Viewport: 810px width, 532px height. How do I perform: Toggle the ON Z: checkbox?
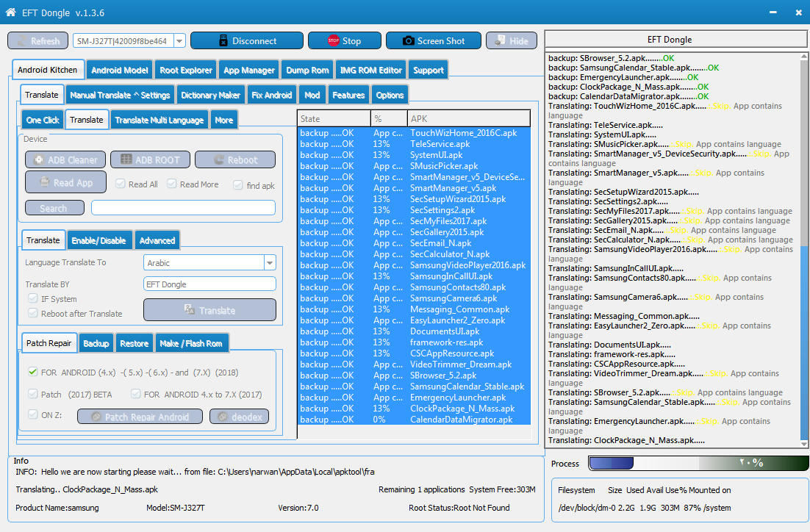tap(33, 414)
